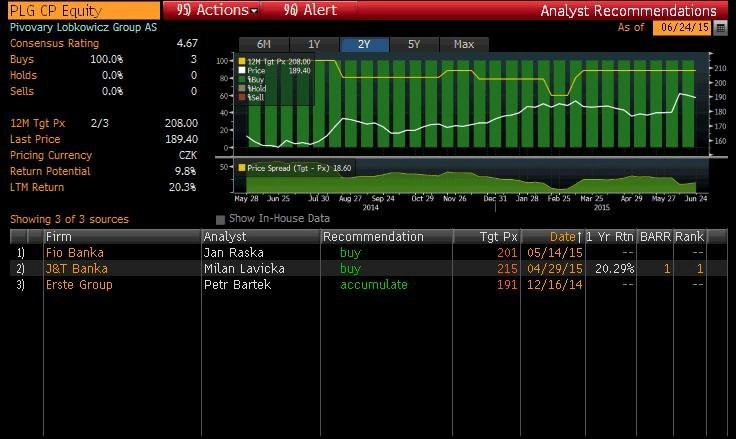
Task: Click the Pricing Currency label
Action: pos(51,155)
